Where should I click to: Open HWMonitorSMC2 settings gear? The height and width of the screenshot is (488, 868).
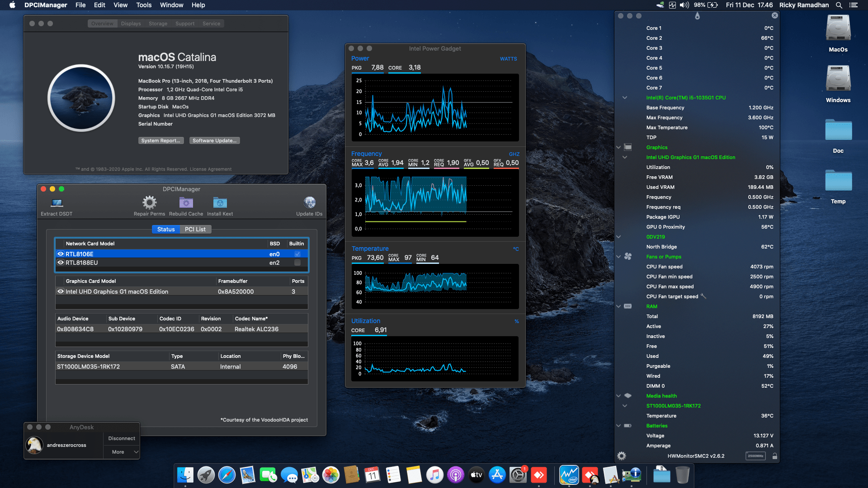[622, 456]
